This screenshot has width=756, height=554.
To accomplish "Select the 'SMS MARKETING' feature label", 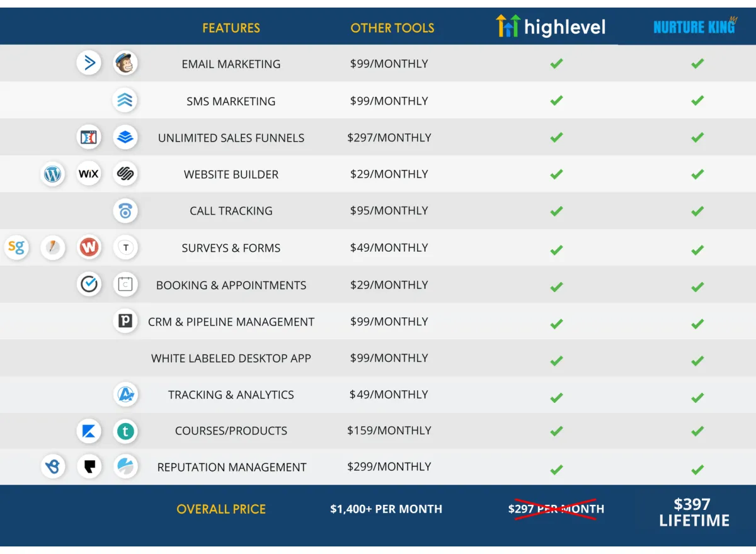I will 231,101.
